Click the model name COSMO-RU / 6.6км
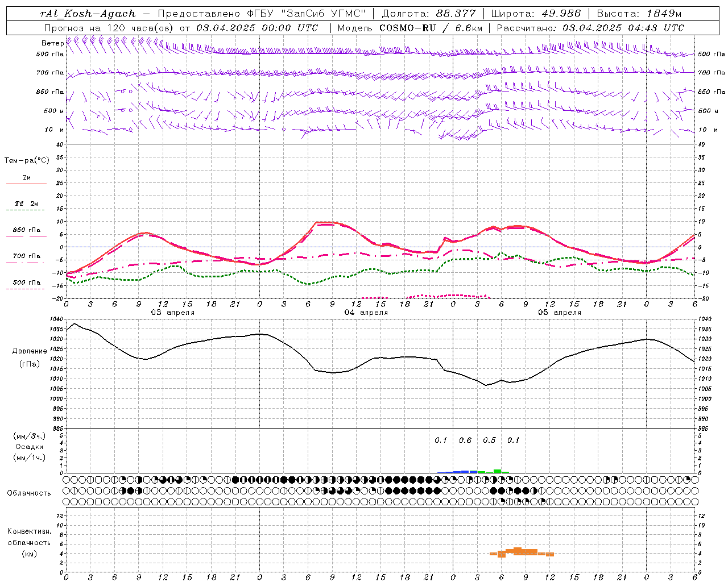Image resolution: width=728 pixels, height=582 pixels. point(431,28)
